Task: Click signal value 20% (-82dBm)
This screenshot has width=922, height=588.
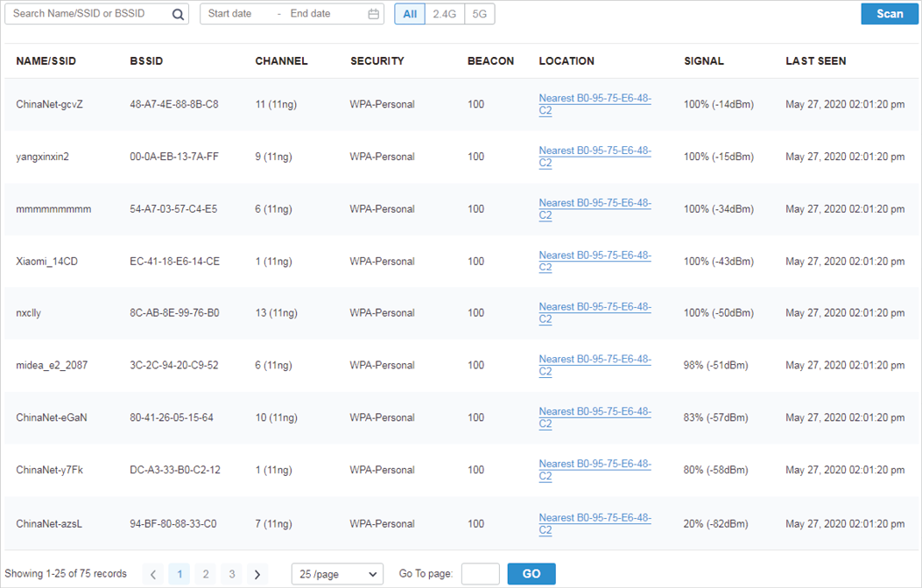Action: (x=715, y=524)
